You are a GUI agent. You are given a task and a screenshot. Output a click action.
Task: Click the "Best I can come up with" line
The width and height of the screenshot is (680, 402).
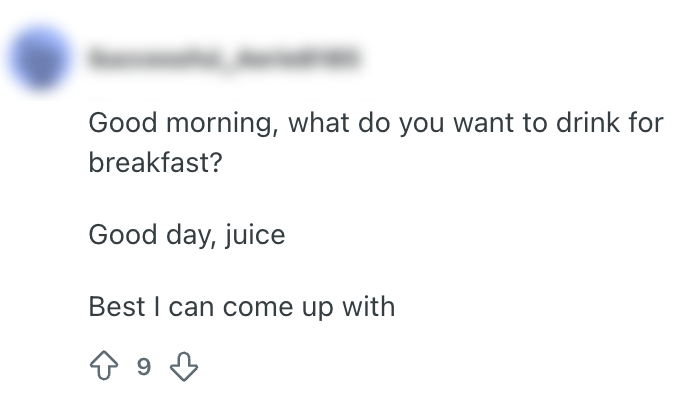(242, 306)
